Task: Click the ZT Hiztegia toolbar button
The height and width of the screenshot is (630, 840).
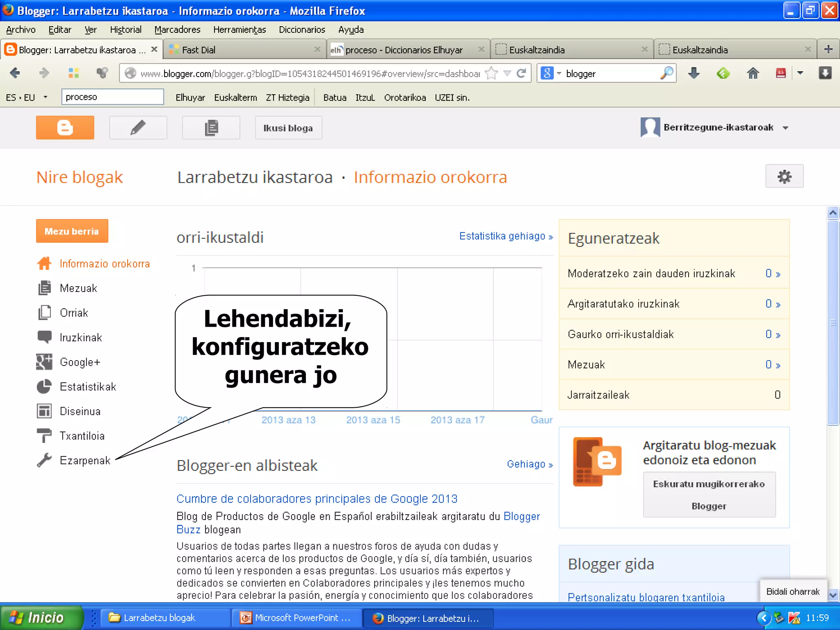Action: [288, 98]
